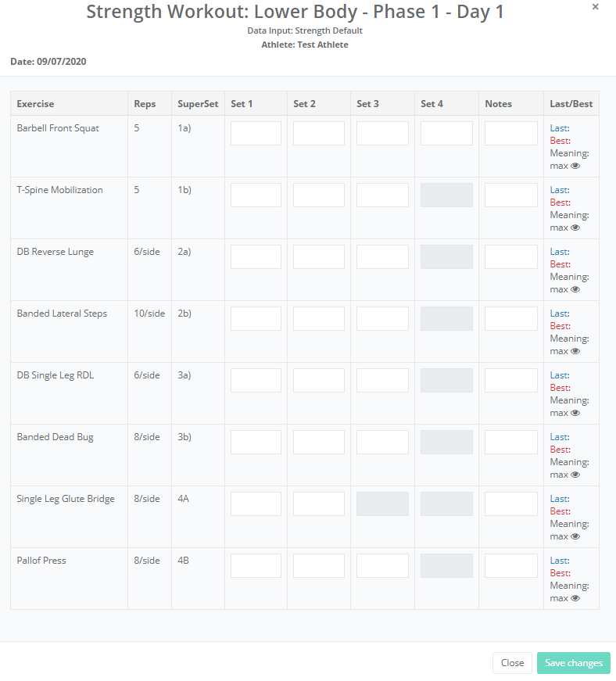Focus Set 2 input for Banded Dead Bug
616x681 pixels.
tap(319, 442)
